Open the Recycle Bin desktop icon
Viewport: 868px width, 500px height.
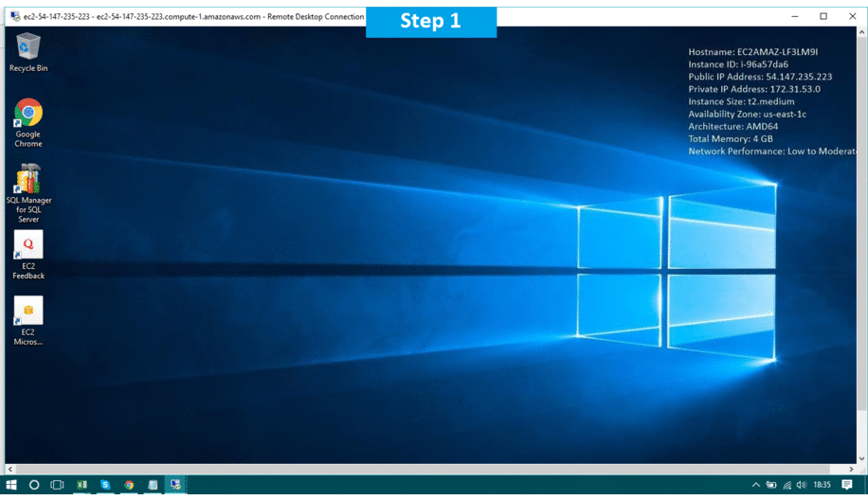(28, 47)
